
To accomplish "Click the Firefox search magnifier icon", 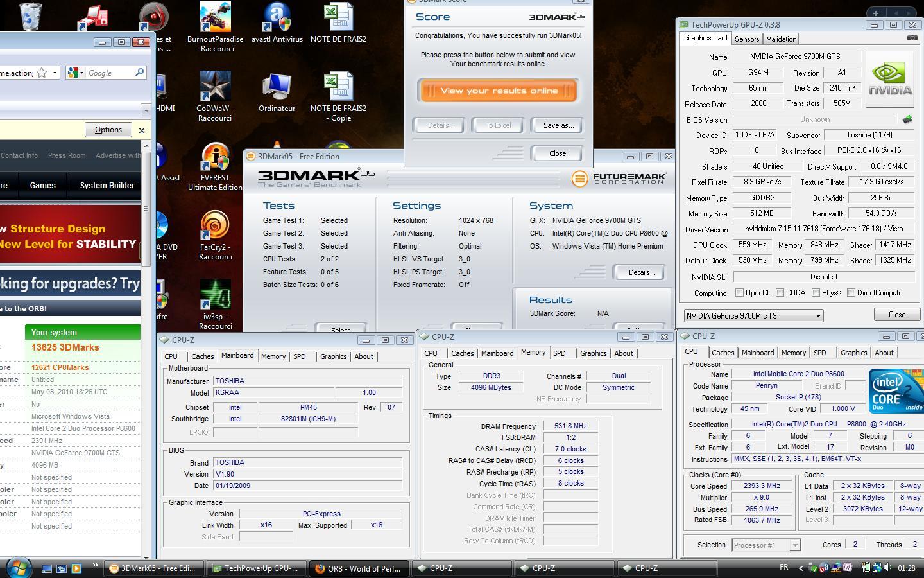I will [x=139, y=73].
